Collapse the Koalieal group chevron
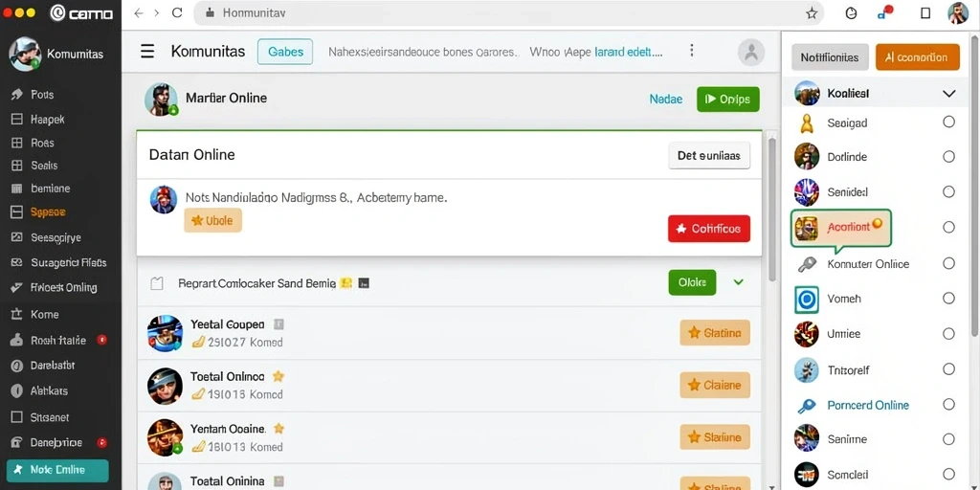 point(948,94)
